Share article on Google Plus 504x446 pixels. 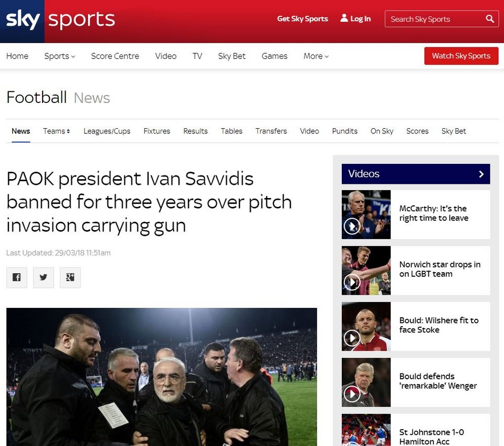(70, 277)
